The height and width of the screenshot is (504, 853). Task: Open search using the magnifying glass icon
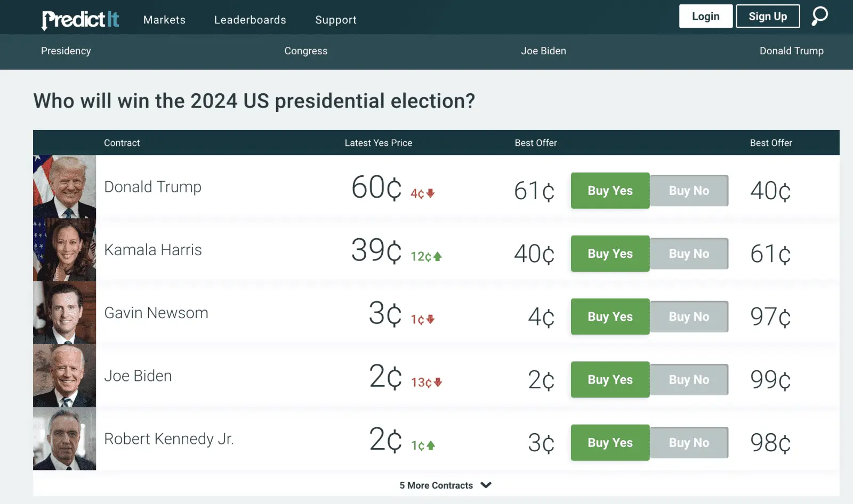[819, 16]
